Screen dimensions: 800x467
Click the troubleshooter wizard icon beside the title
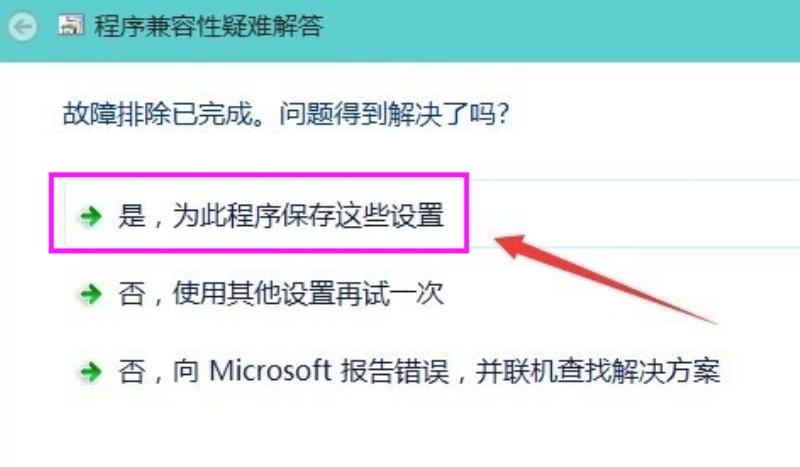click(x=71, y=25)
